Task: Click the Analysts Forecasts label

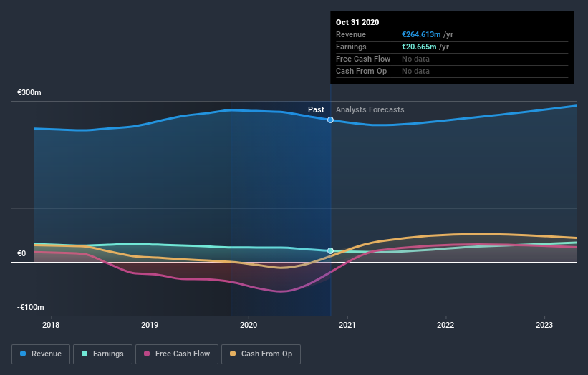Action: coord(370,109)
